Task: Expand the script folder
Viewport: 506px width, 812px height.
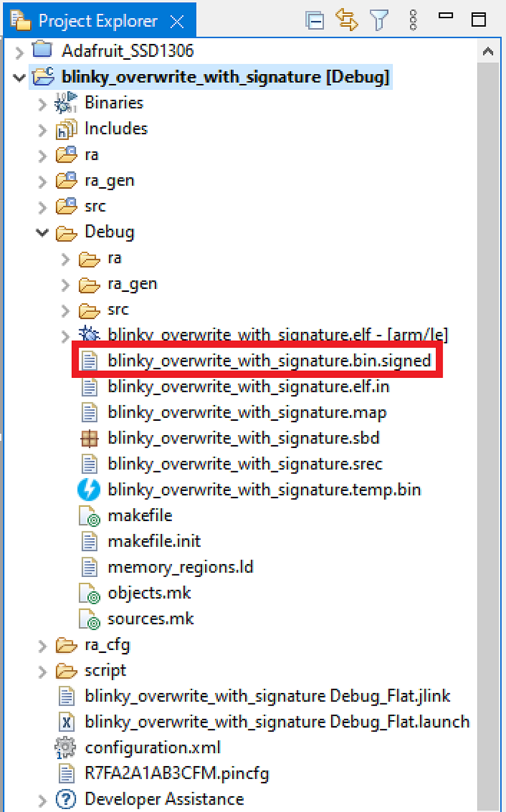Action: 42,671
